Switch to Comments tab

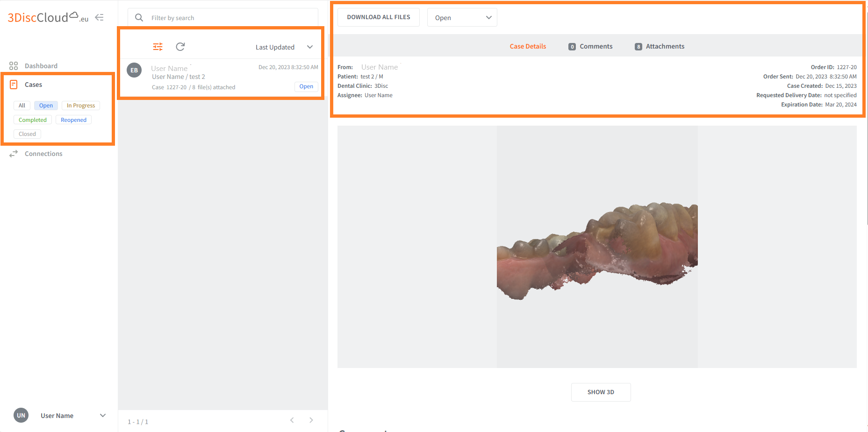(x=590, y=46)
